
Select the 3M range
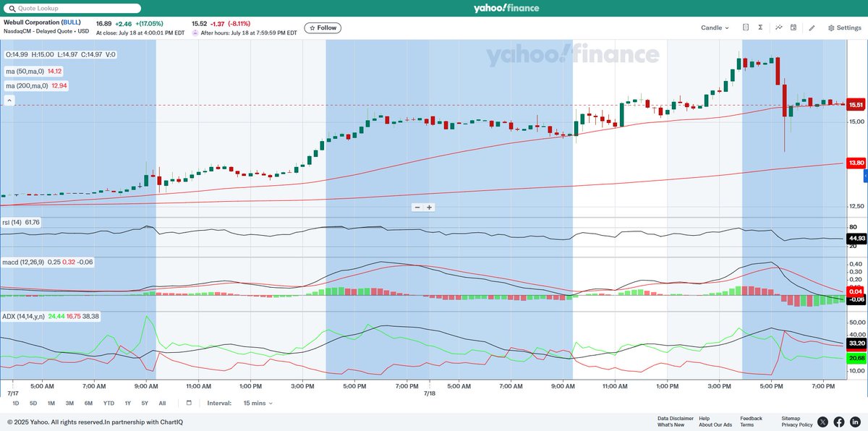[x=69, y=403]
